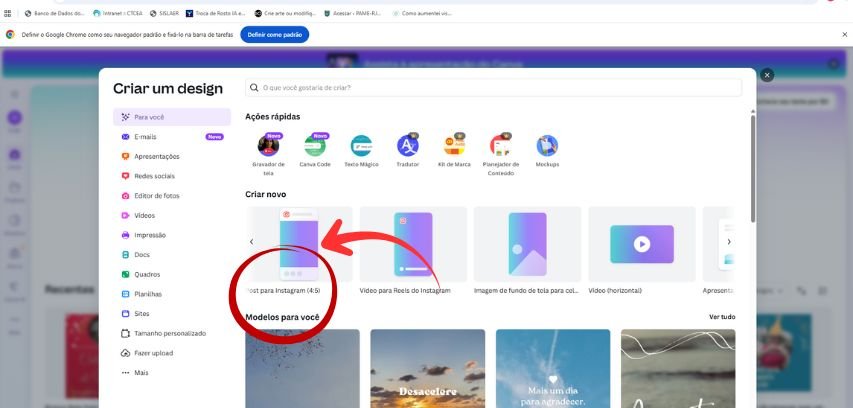Close the Criar um design dialog

[767, 75]
